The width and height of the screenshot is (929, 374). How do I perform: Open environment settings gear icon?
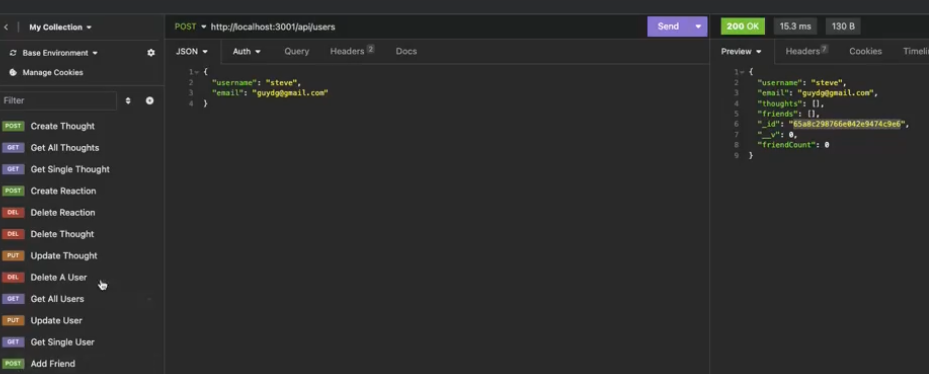tap(150, 53)
